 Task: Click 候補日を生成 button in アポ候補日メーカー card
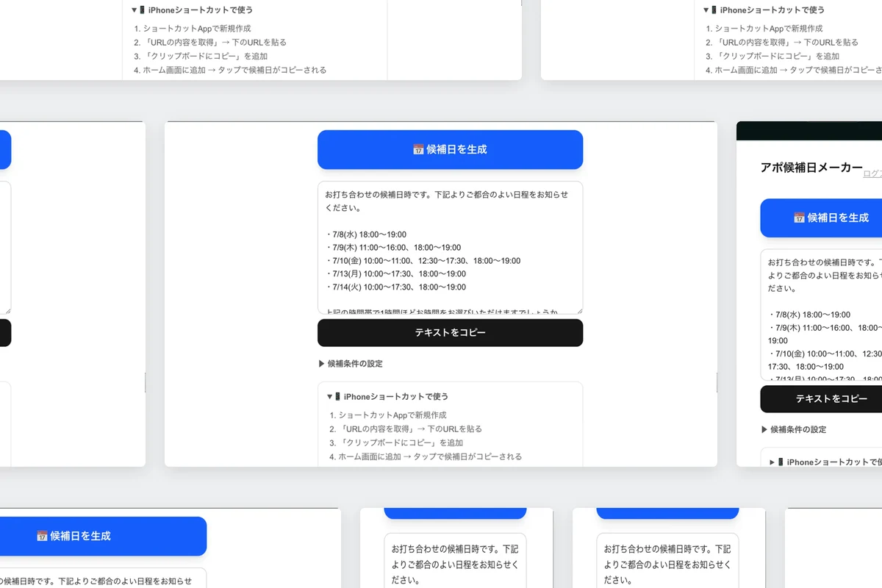coord(821,218)
